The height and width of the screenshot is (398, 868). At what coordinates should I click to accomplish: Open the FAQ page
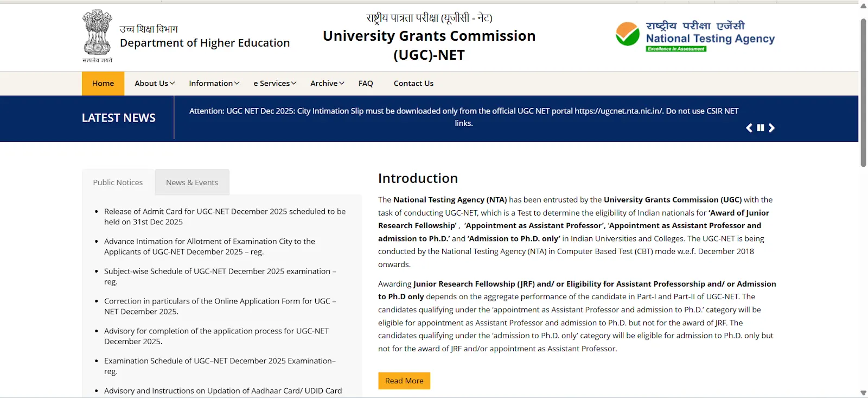(366, 83)
